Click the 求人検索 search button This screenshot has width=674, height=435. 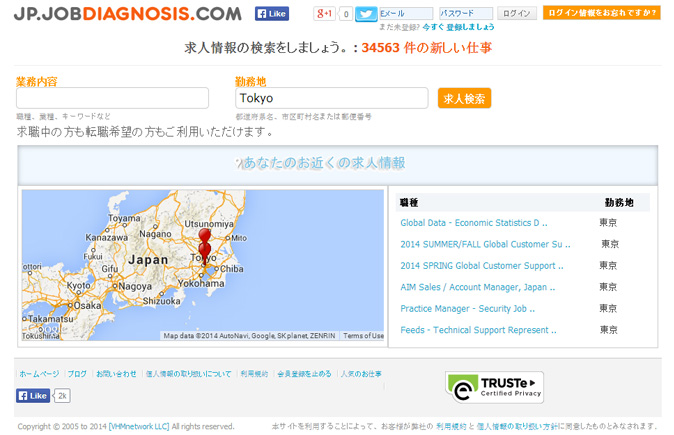(x=464, y=98)
